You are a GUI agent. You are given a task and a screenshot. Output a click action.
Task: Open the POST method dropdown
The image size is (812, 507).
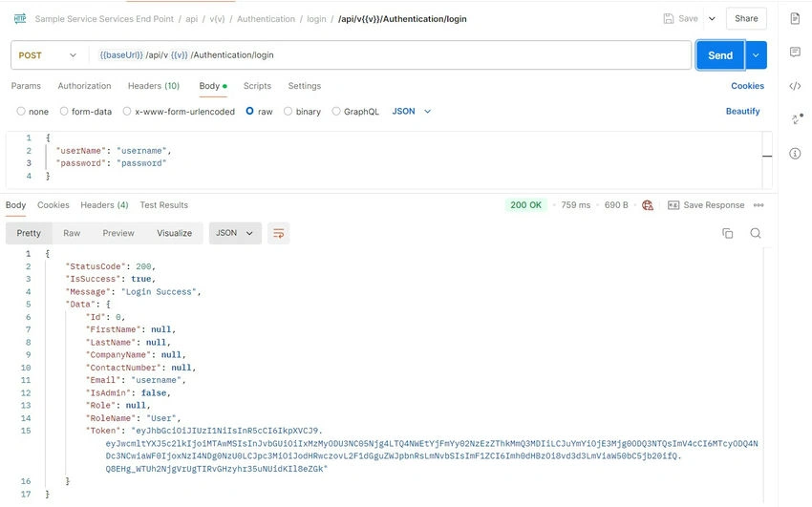[48, 55]
